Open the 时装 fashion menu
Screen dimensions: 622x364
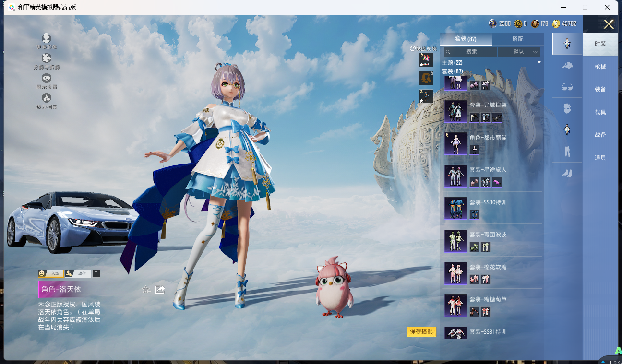click(600, 44)
